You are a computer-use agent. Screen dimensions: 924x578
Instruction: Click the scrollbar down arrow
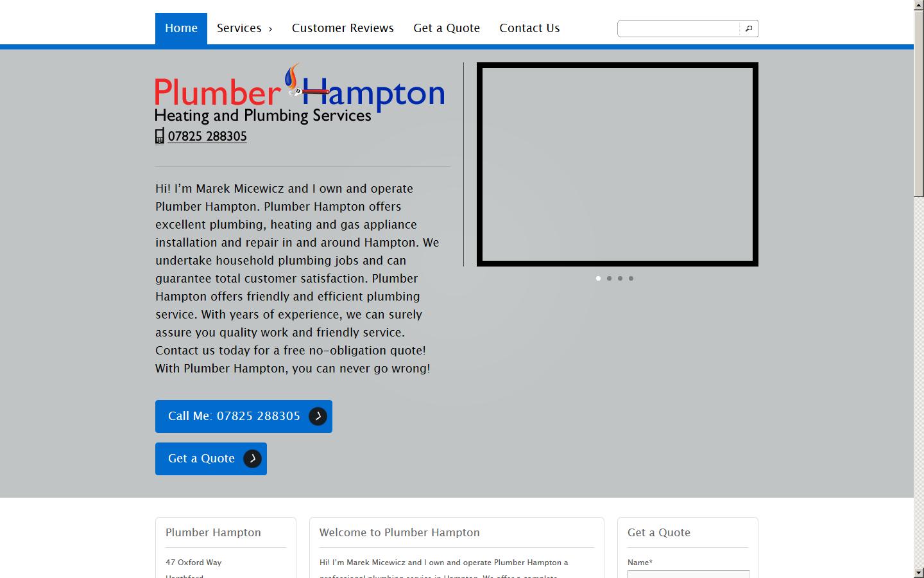[x=919, y=572]
